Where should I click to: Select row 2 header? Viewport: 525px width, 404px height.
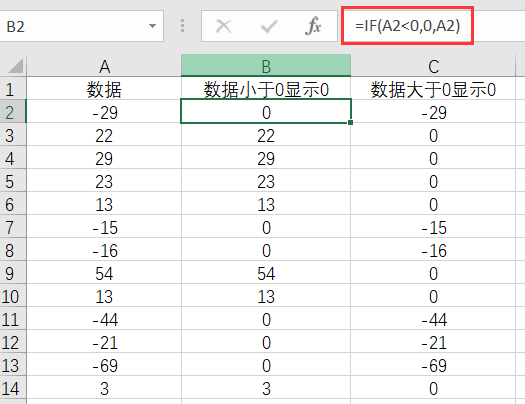tap(13, 111)
